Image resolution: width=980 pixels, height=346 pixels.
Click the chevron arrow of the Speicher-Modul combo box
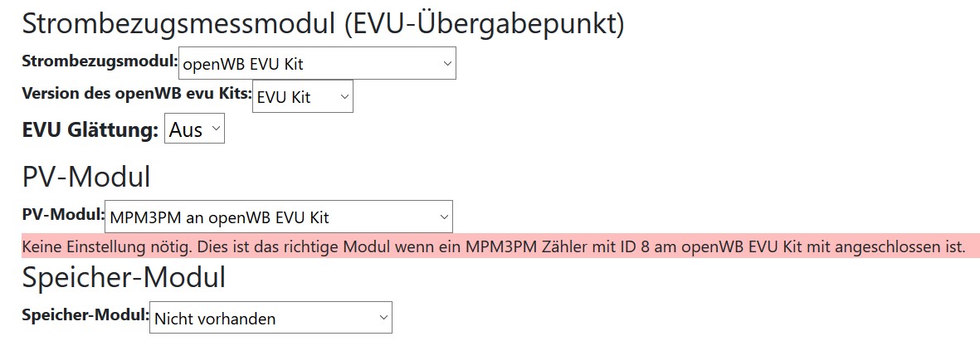383,318
